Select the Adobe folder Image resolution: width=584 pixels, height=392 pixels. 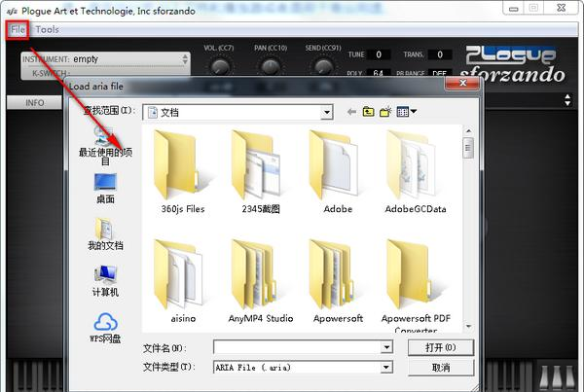coord(338,172)
